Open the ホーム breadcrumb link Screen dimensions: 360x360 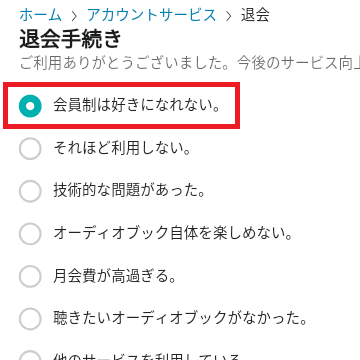41,15
